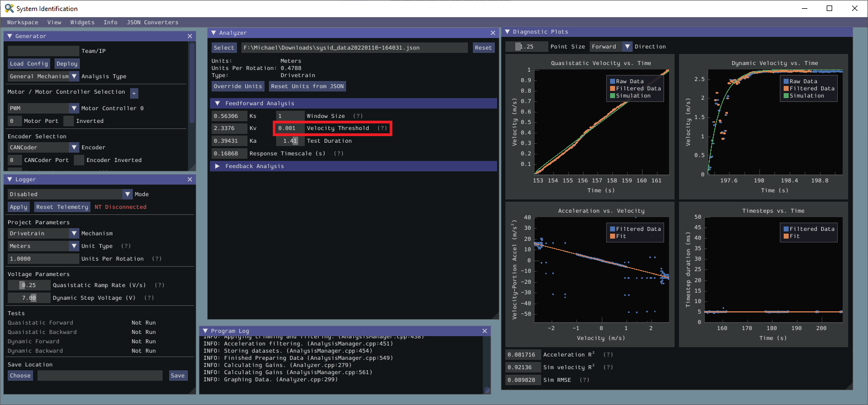Click the Save button in Logger

[177, 376]
